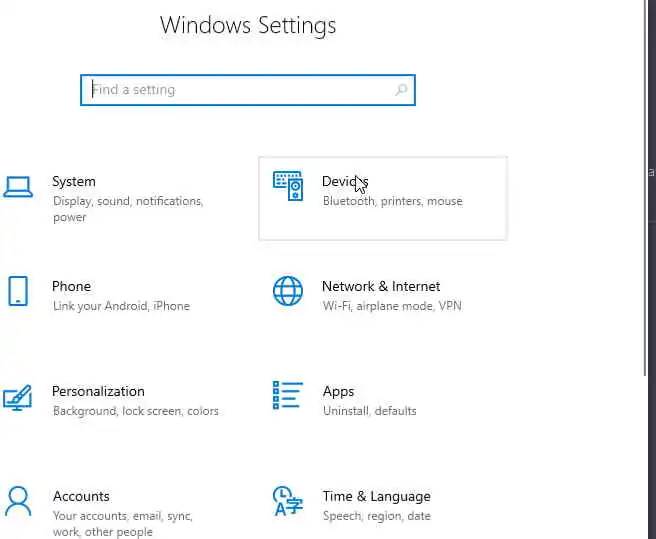Click the Network & Internet globe icon

[x=288, y=291]
